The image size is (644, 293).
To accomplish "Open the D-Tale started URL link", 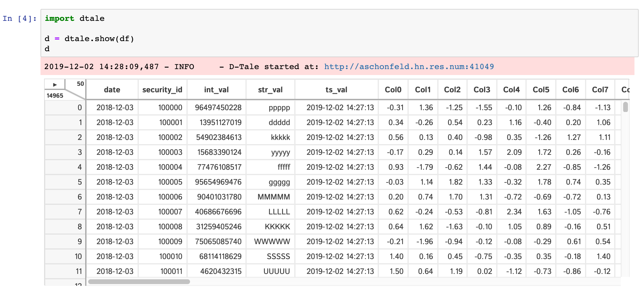I will pos(409,66).
